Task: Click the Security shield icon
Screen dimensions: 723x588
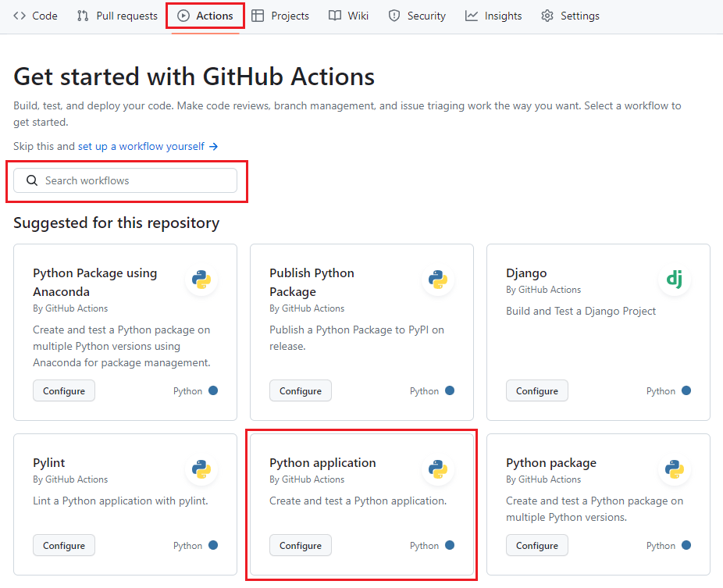Action: [x=394, y=16]
